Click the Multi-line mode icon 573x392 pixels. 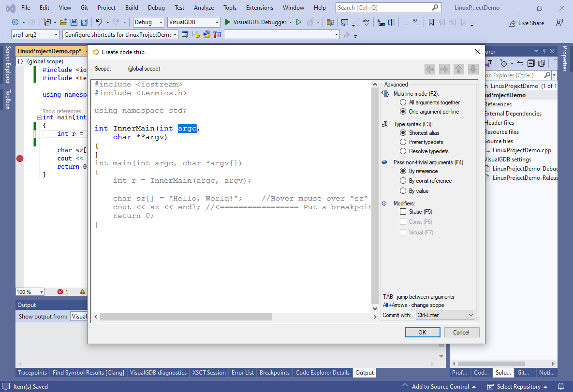click(385, 93)
